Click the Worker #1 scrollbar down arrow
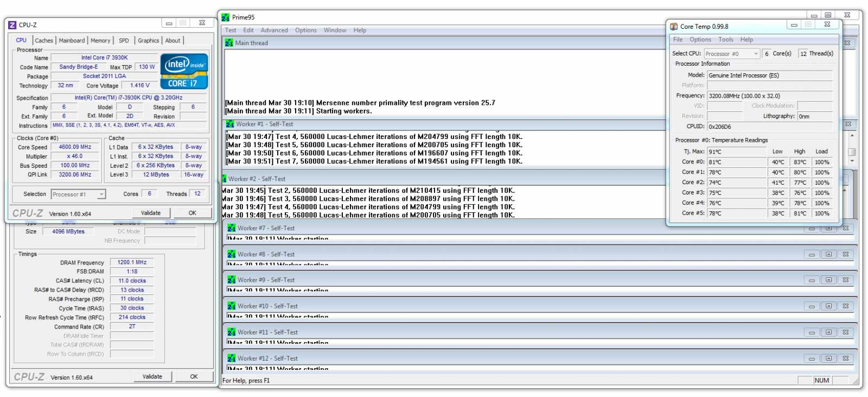This screenshot has width=868, height=397. (852, 161)
